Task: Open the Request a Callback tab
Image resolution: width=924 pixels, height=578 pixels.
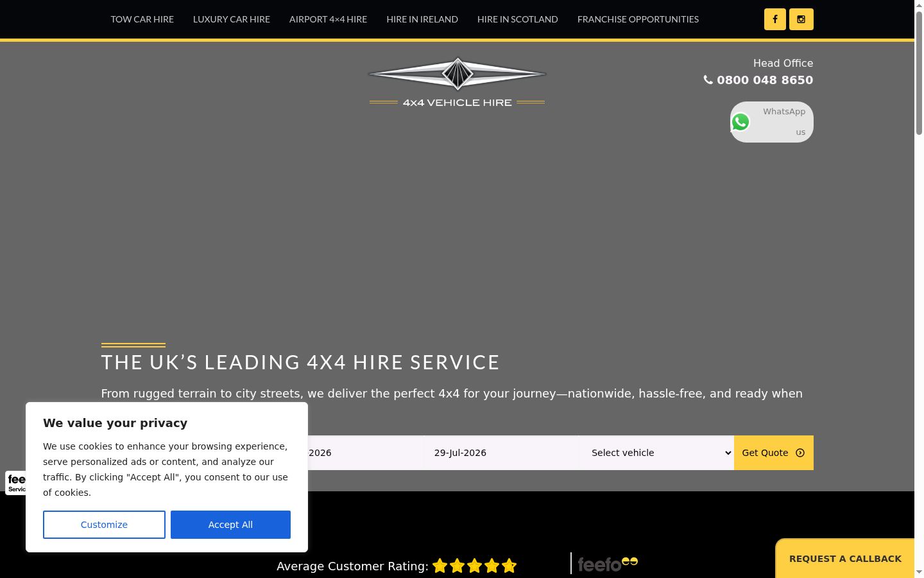Action: coord(845,559)
